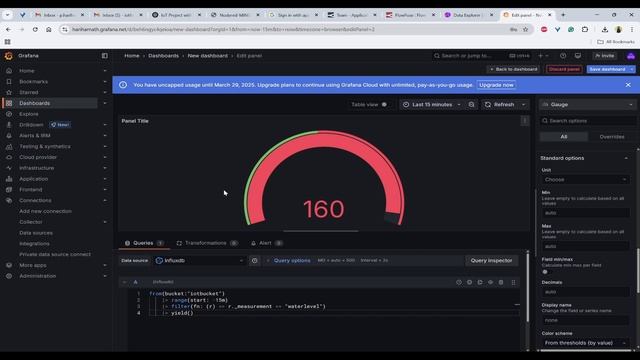Open Administration in the sidebar
Viewport: 640px width, 360px height.
pyautogui.click(x=38, y=276)
